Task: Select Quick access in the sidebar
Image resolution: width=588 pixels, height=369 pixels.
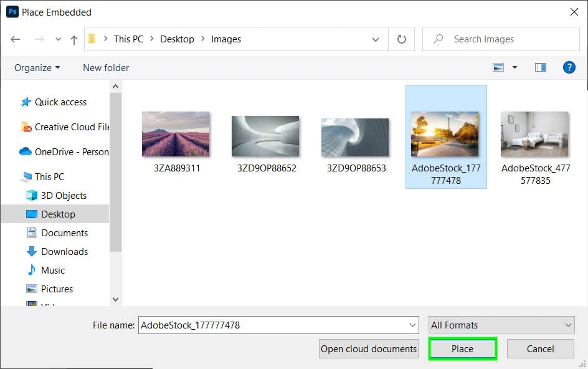Action: pos(61,102)
